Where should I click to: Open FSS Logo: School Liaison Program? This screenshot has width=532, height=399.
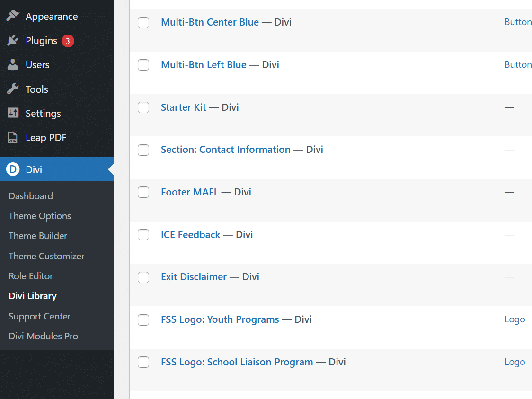point(237,362)
